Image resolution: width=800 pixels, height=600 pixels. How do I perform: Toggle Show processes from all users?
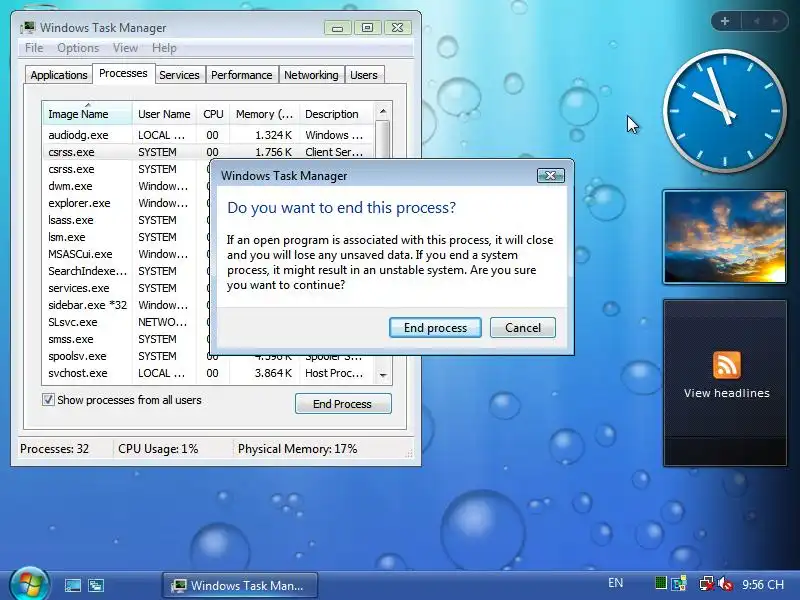tap(48, 399)
